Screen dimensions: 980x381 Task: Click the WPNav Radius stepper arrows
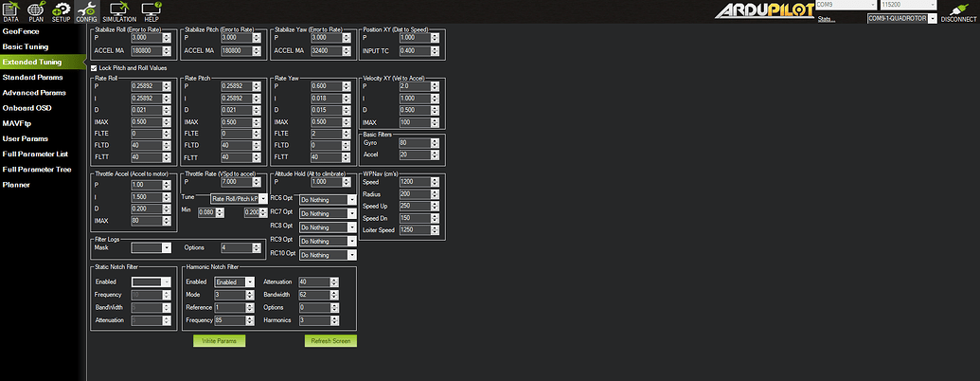(x=435, y=194)
